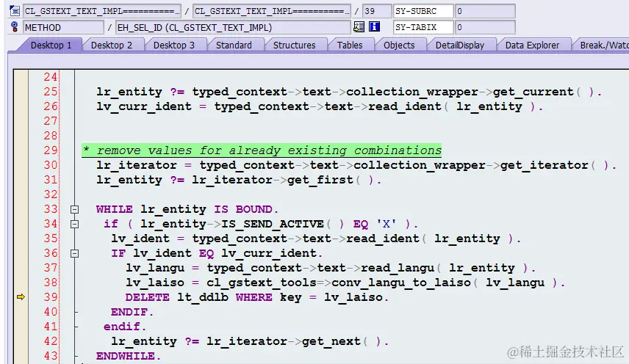Collapse the if block at line 34
Viewport: 629px width, 364px height.
[x=74, y=225]
